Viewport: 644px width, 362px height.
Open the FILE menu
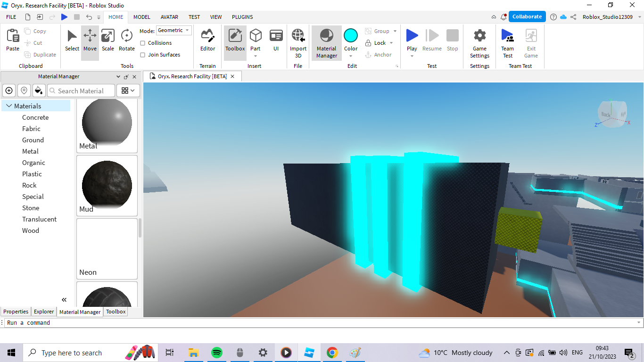pos(11,17)
